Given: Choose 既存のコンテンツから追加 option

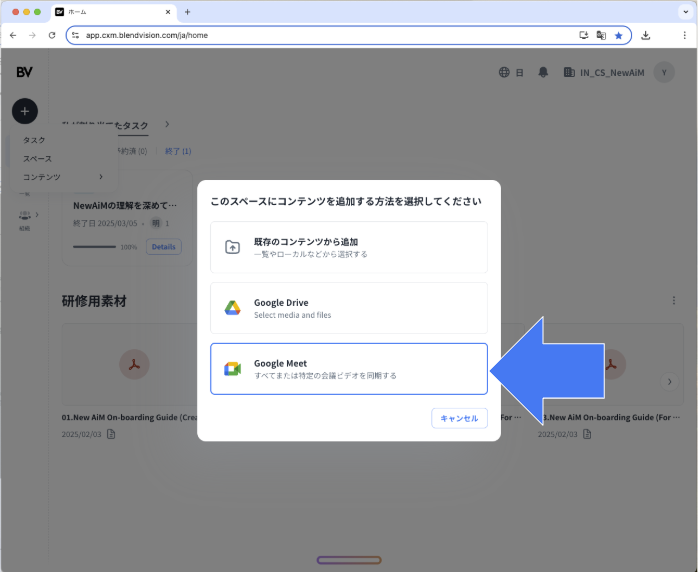Looking at the screenshot, I should [x=349, y=247].
